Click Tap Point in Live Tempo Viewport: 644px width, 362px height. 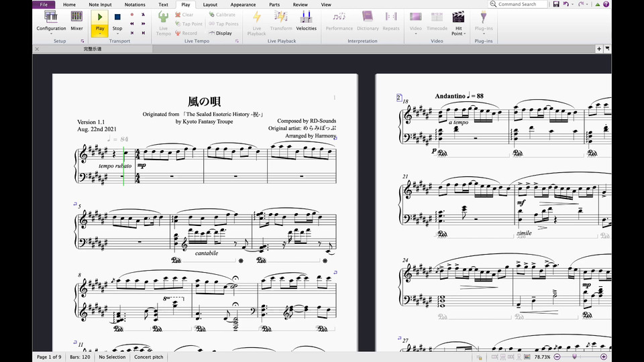pyautogui.click(x=189, y=24)
